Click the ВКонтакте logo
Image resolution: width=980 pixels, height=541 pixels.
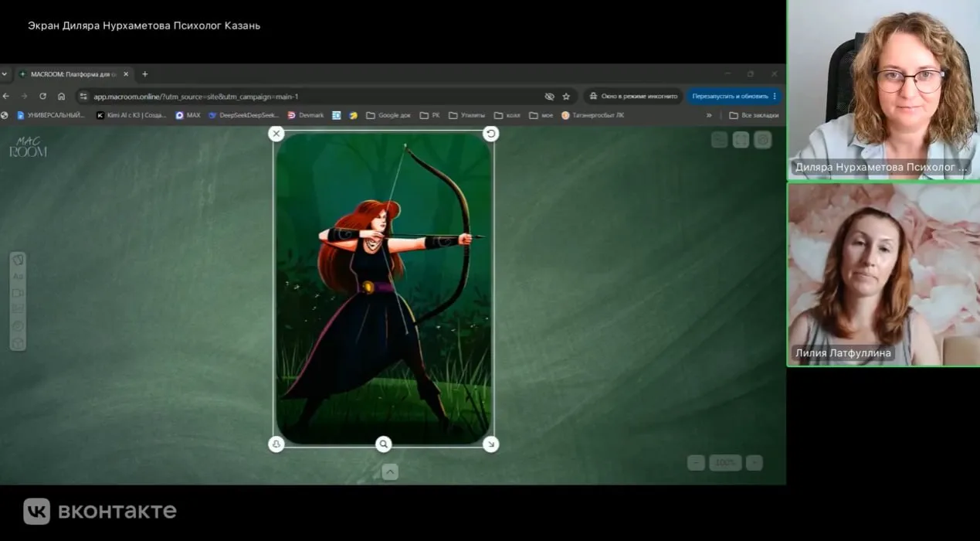[x=100, y=512]
